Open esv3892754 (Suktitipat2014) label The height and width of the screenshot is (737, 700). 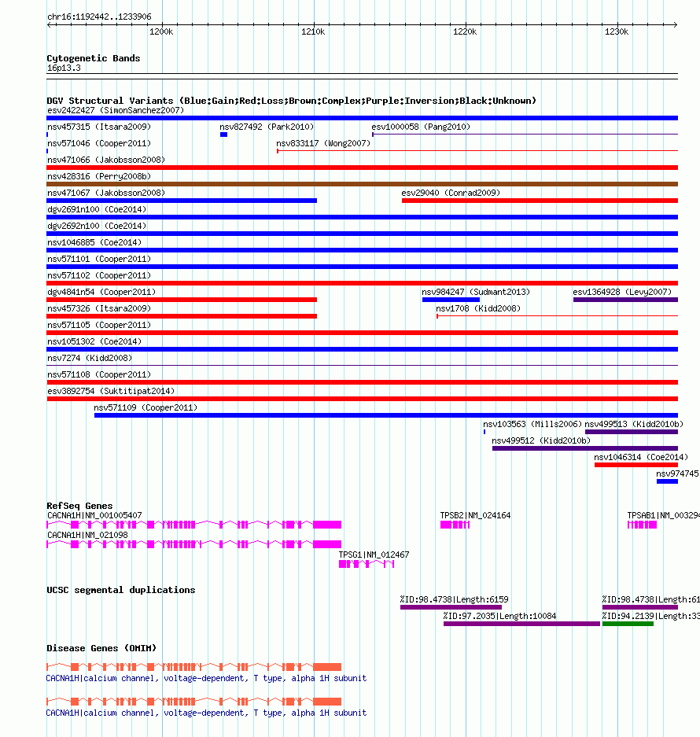(x=111, y=391)
